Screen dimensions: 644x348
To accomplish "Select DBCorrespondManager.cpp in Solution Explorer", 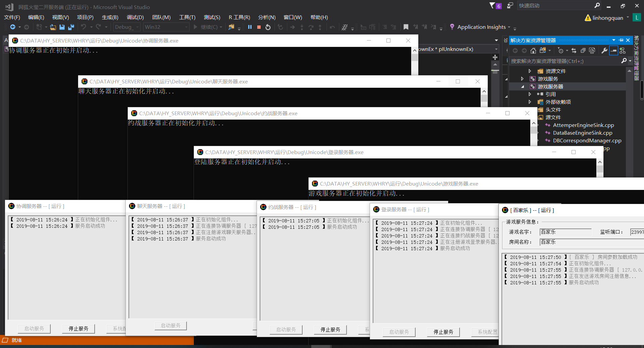I will 587,141.
